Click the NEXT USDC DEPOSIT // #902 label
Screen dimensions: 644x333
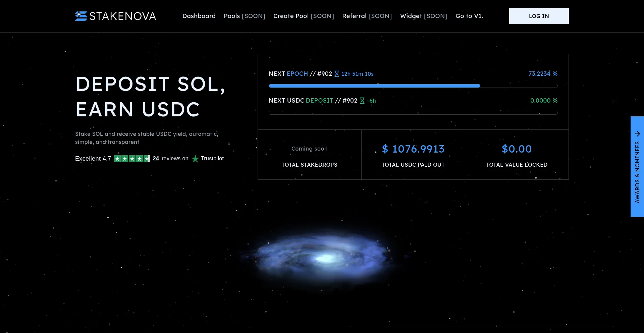click(313, 101)
